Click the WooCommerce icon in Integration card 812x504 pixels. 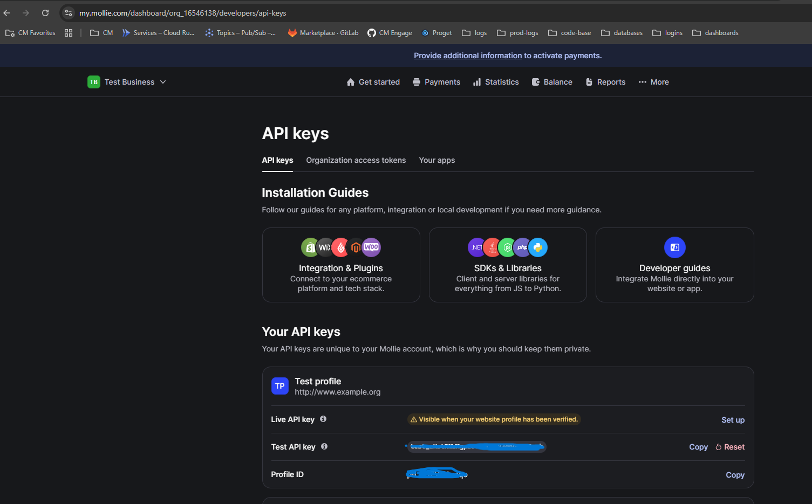[371, 247]
